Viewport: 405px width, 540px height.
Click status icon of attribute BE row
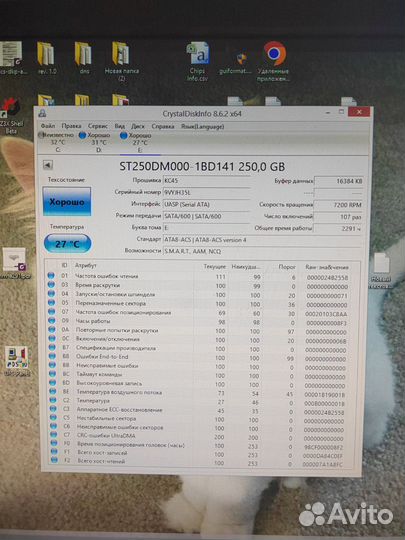(x=53, y=391)
